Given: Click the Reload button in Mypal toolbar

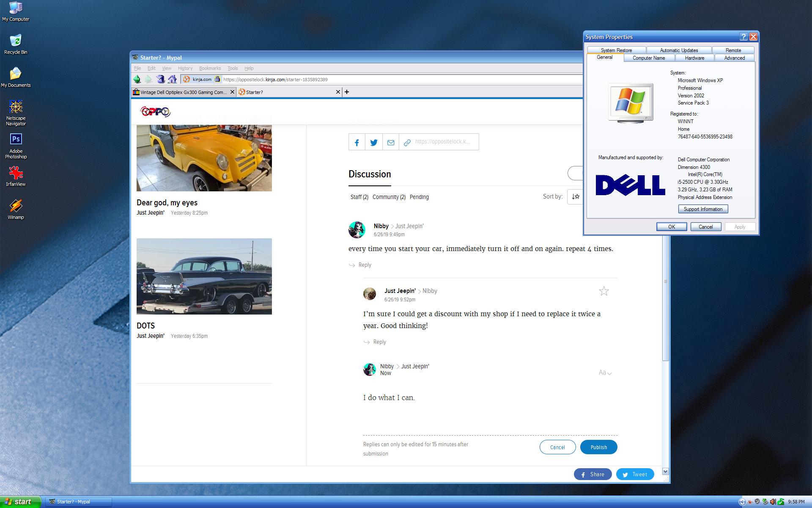Looking at the screenshot, I should click(160, 79).
